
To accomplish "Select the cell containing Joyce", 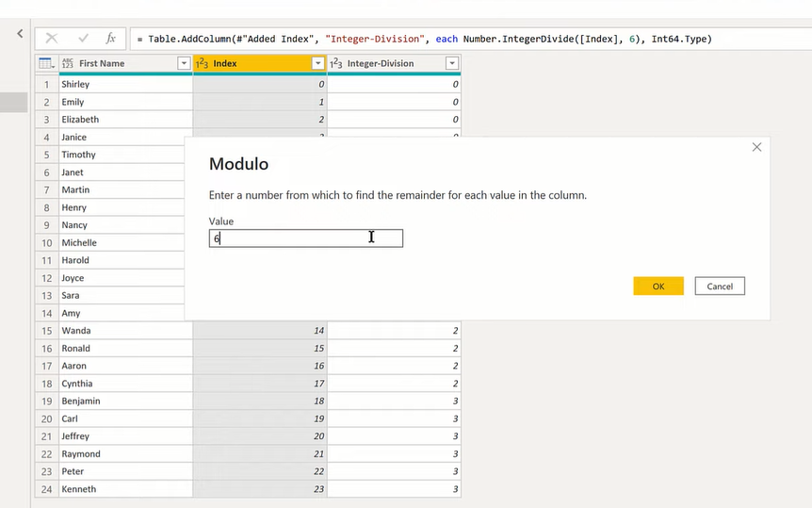I will [x=122, y=278].
